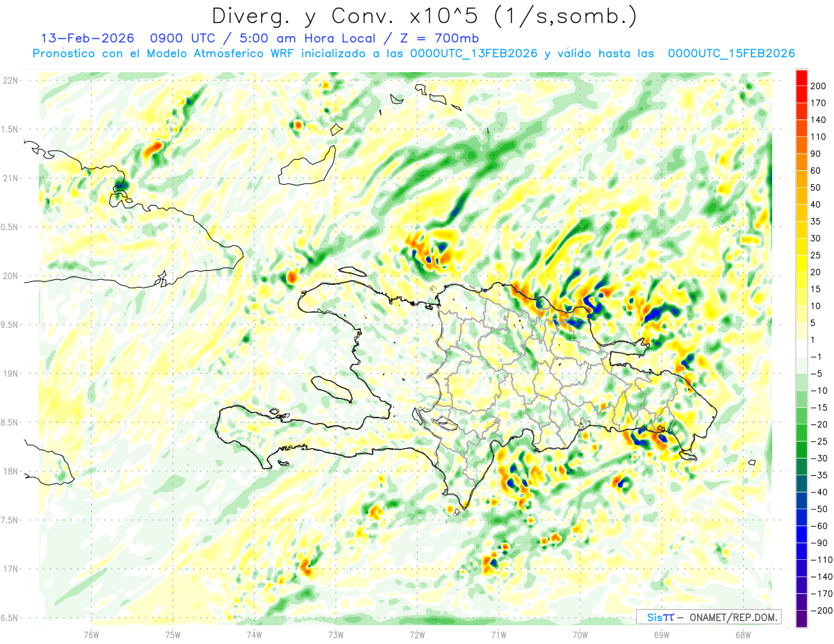Image resolution: width=834 pixels, height=644 pixels.
Task: Click the colorbar value '-50'
Action: coord(821,509)
